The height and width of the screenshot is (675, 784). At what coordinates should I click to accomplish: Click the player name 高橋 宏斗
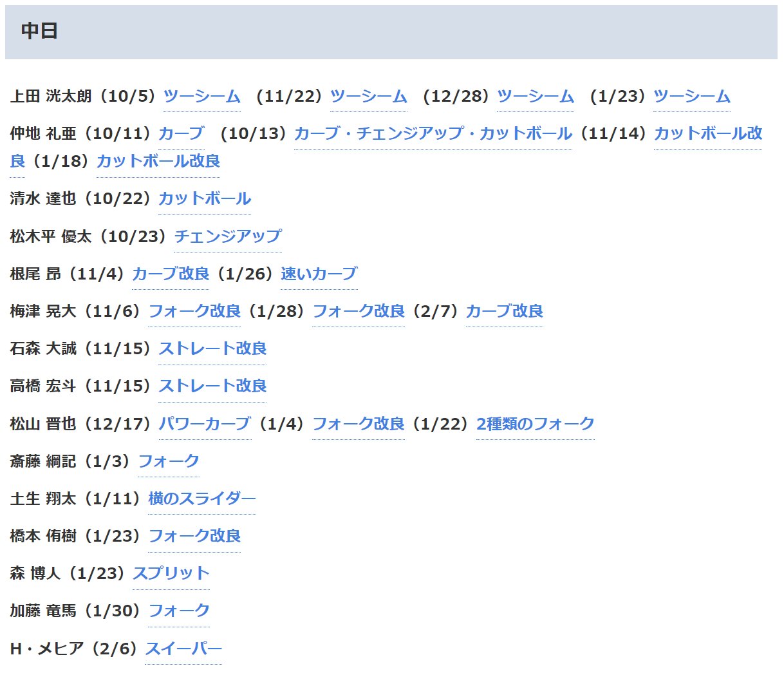[44, 386]
